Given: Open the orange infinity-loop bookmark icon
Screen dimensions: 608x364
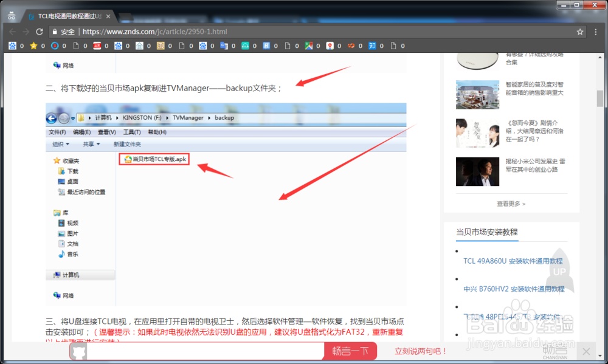Looking at the screenshot, I should pos(351,46).
